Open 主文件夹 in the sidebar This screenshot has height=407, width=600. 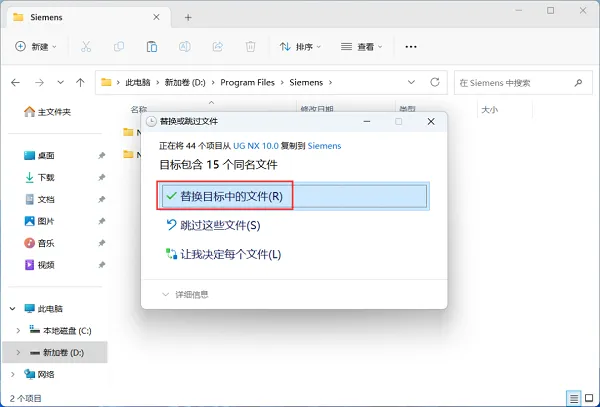[47, 112]
